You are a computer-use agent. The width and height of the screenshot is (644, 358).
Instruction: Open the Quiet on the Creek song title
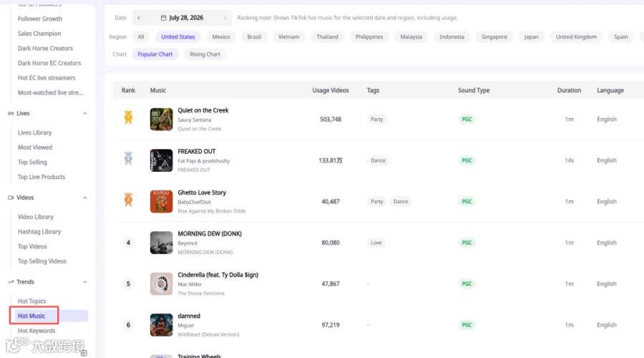203,110
